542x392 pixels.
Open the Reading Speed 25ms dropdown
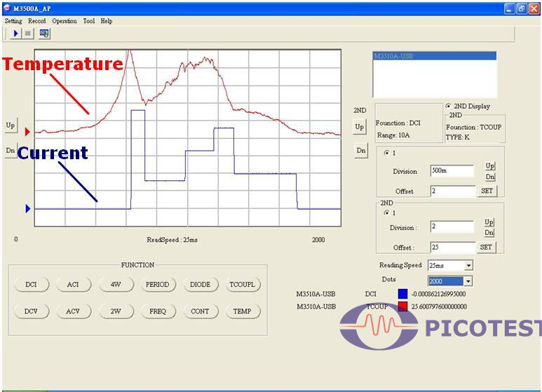(468, 266)
